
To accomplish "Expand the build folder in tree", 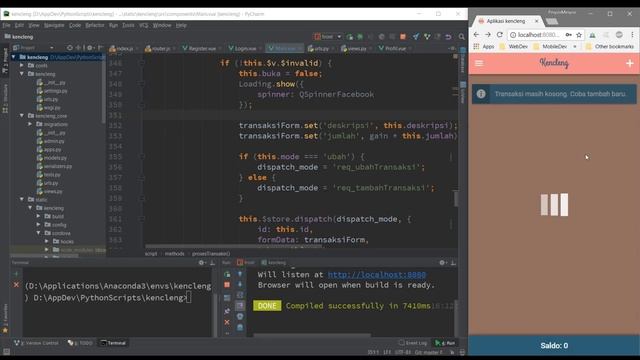I will [x=38, y=216].
